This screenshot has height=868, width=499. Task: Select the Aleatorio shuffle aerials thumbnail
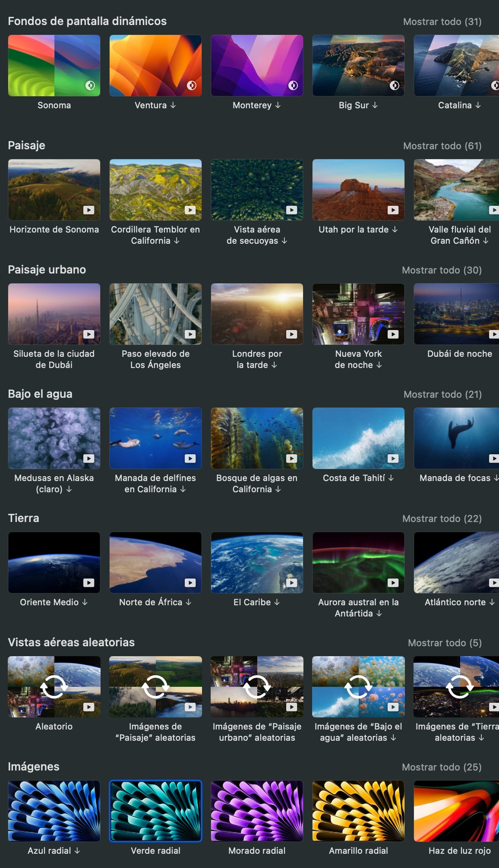coord(54,687)
